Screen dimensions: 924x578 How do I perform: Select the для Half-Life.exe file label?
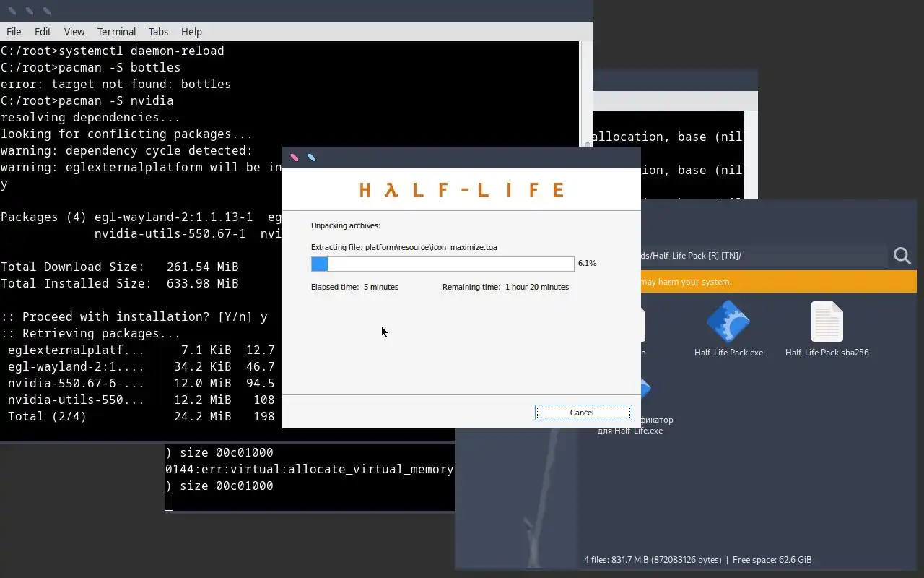point(630,431)
